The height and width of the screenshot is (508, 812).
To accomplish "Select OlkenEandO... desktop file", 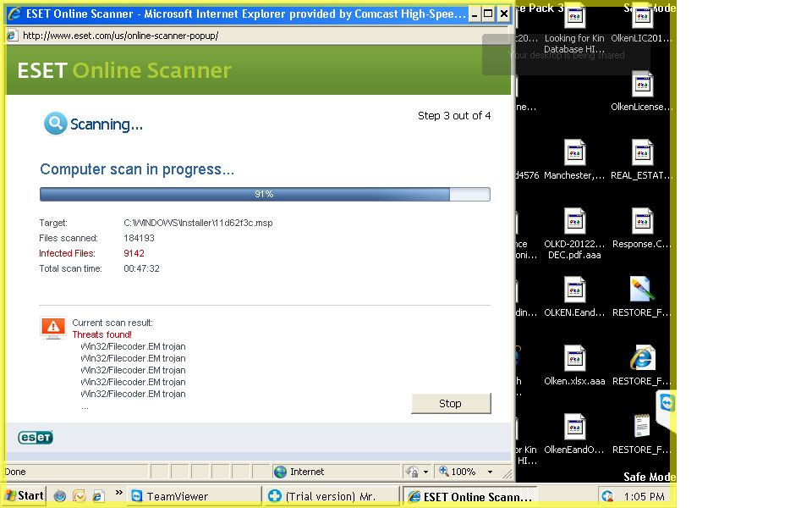I will [x=574, y=435].
